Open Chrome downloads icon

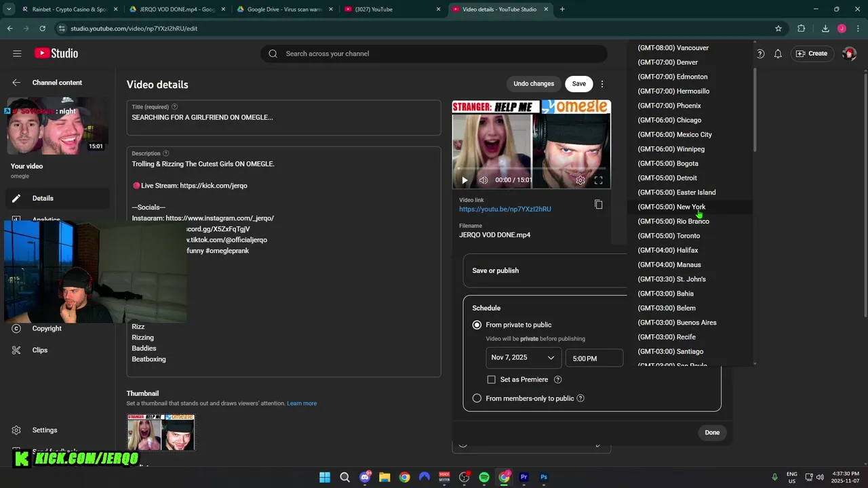pos(825,28)
